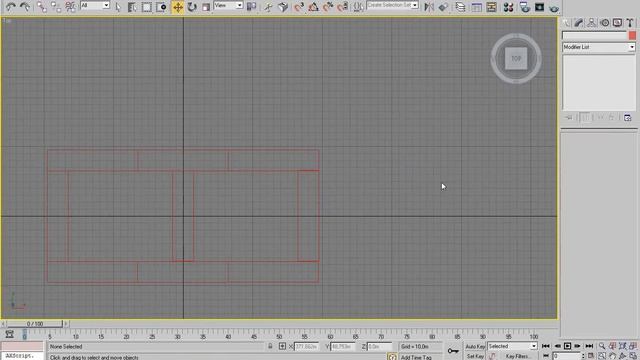Image resolution: width=640 pixels, height=360 pixels.
Task: Click the Rectangular Selection Region icon
Action: click(x=147, y=7)
